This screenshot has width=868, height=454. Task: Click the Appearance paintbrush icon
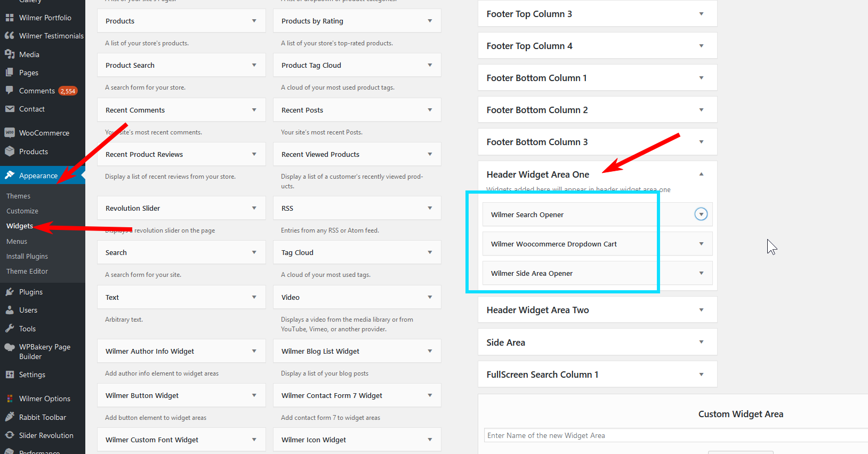pyautogui.click(x=10, y=176)
